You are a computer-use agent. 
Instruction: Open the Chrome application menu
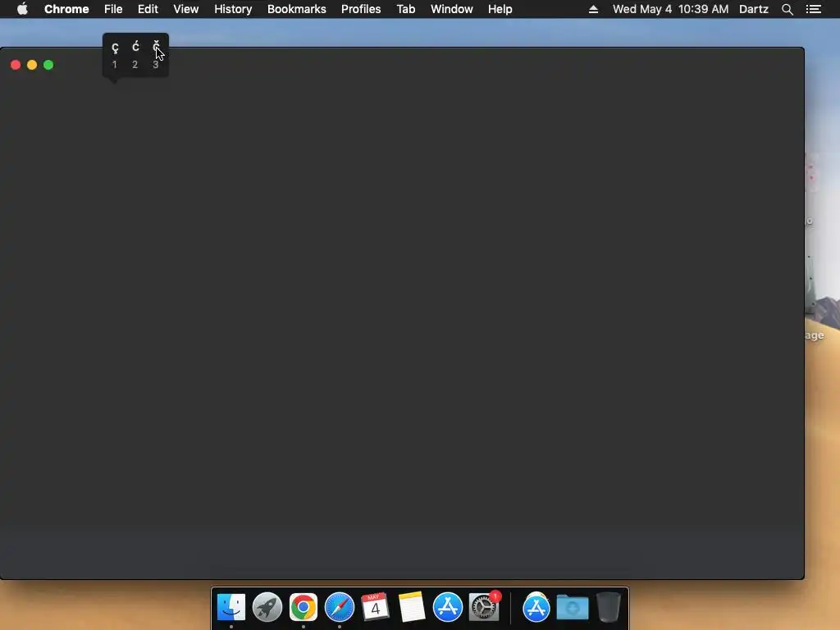[66, 9]
